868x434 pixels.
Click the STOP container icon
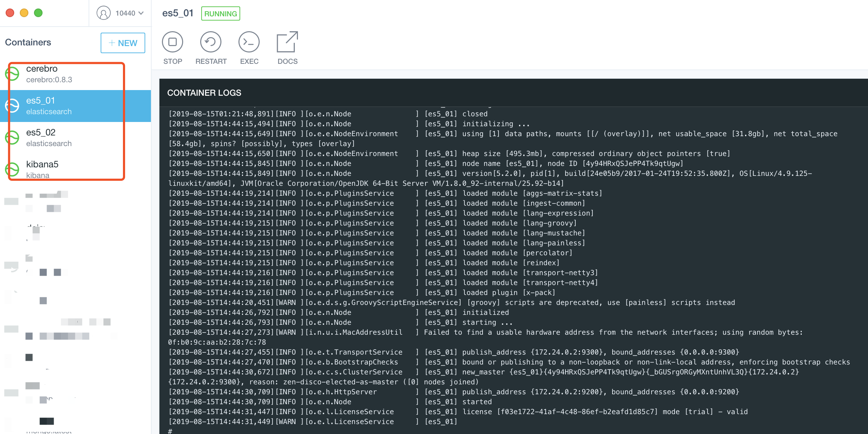(172, 42)
